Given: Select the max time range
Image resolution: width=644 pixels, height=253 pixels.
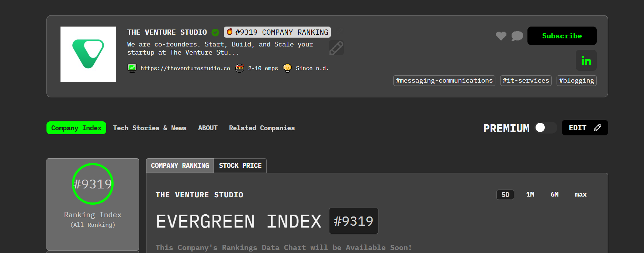Looking at the screenshot, I should pos(581,194).
